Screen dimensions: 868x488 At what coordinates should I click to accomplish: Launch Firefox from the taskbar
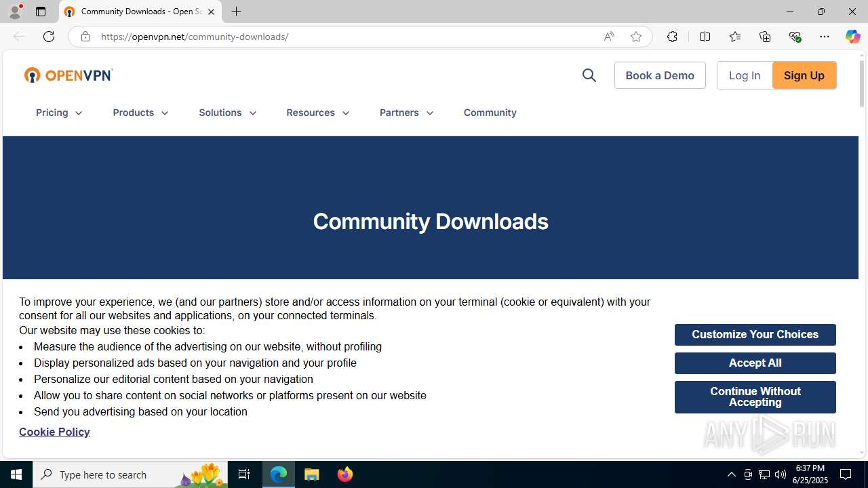(345, 474)
